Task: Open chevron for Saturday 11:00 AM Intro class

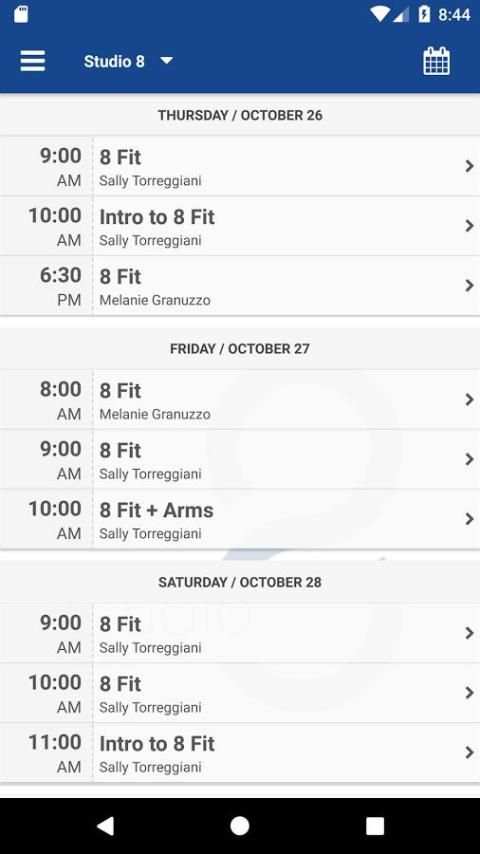Action: pos(469,753)
